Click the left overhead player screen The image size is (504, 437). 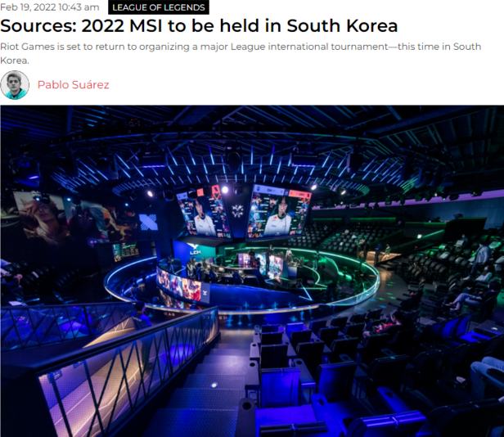pyautogui.click(x=204, y=213)
